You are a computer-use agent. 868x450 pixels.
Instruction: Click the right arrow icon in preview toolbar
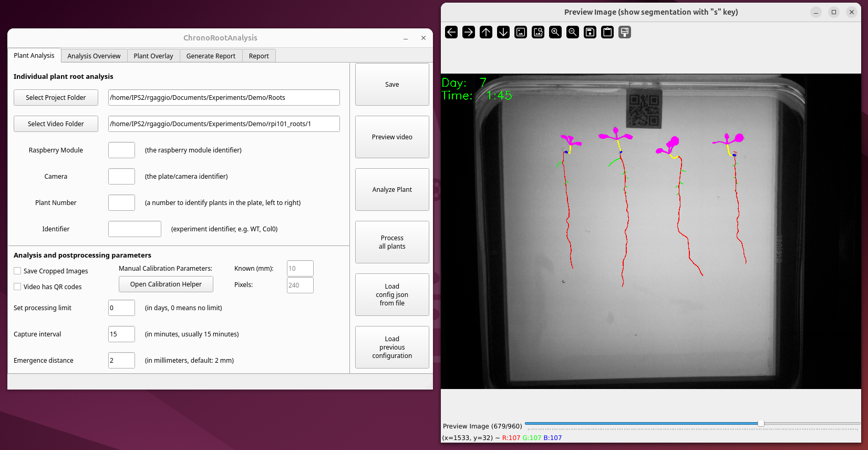point(469,32)
